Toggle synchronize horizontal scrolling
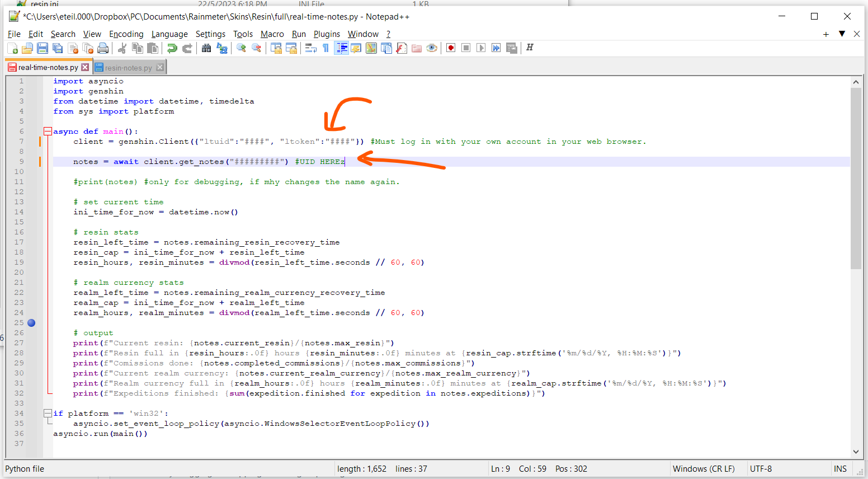Screen dimensions: 868x479 tap(291, 48)
